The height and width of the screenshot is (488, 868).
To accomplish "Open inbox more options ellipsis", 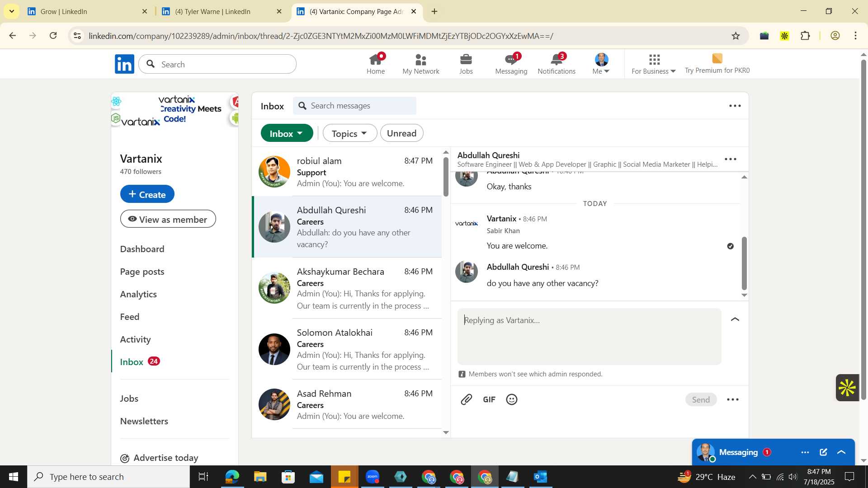I will [735, 106].
